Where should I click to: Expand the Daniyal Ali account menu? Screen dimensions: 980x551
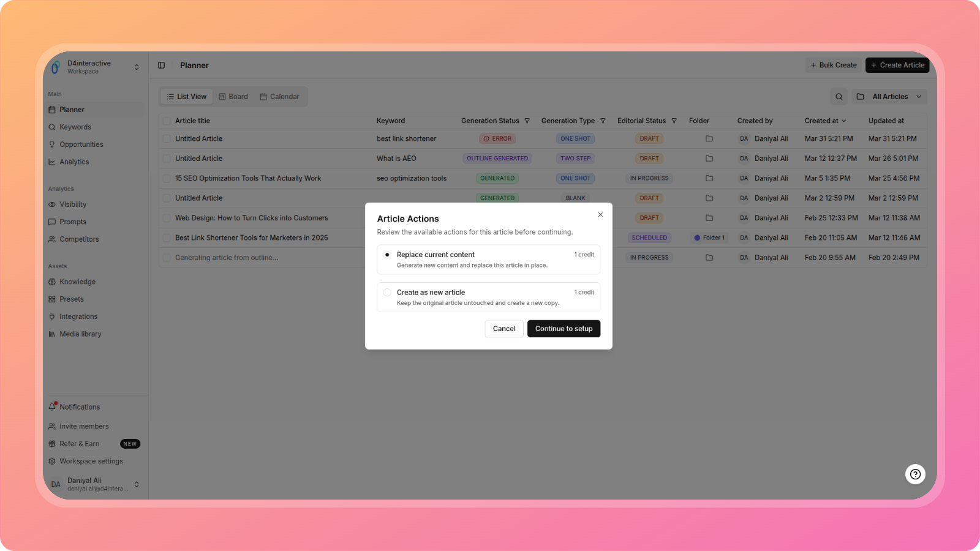[136, 484]
